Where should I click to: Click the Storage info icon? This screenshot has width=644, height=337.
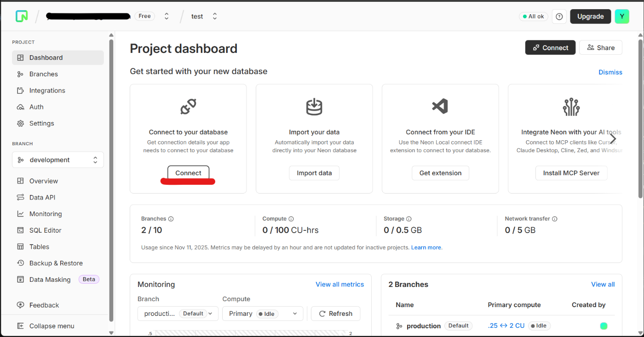409,219
